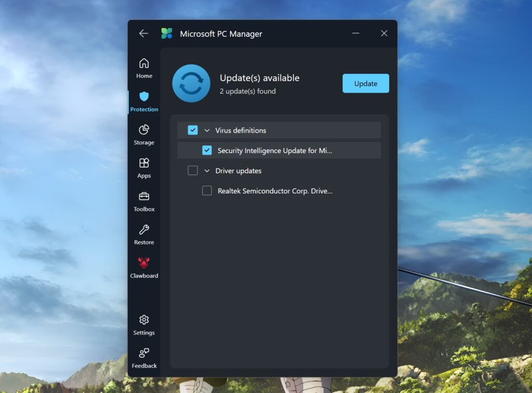The height and width of the screenshot is (393, 532).
Task: Open PC Manager Settings
Action: 143,323
